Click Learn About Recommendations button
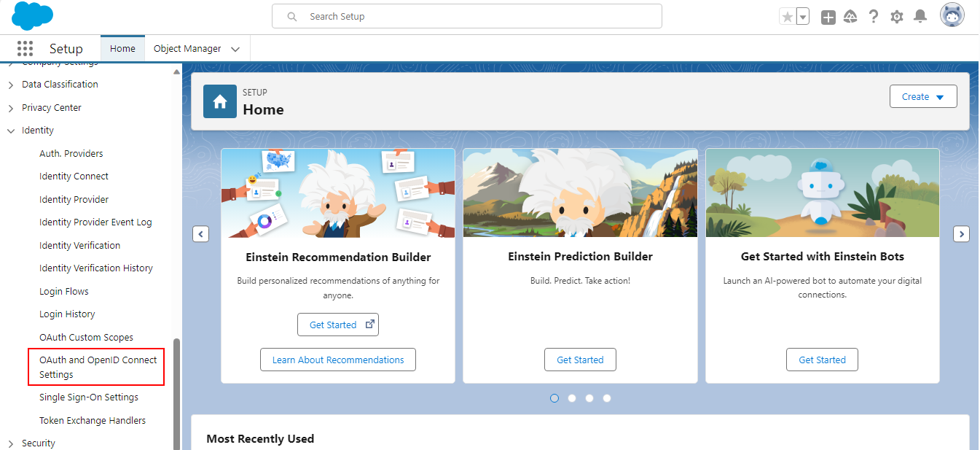This screenshot has width=980, height=450. coord(338,360)
